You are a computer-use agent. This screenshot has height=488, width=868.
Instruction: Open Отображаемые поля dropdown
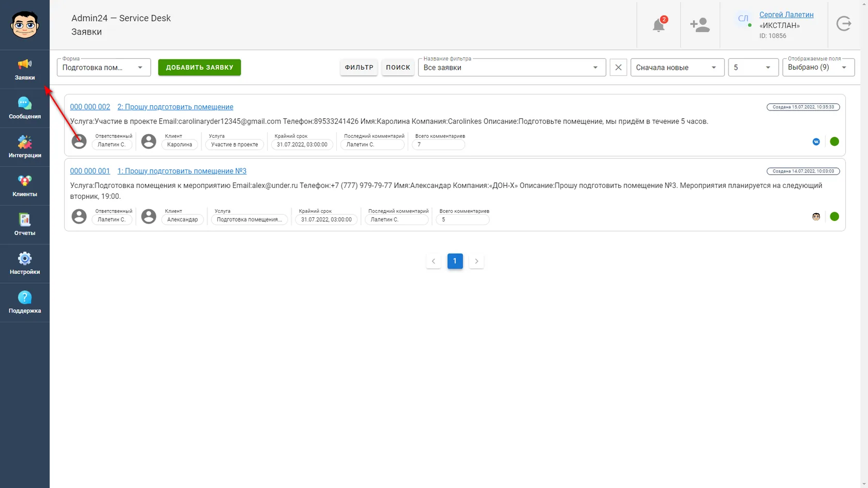click(x=818, y=67)
